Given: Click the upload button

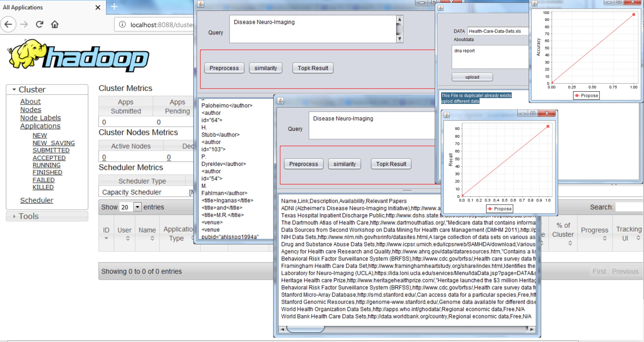Looking at the screenshot, I should coord(472,77).
